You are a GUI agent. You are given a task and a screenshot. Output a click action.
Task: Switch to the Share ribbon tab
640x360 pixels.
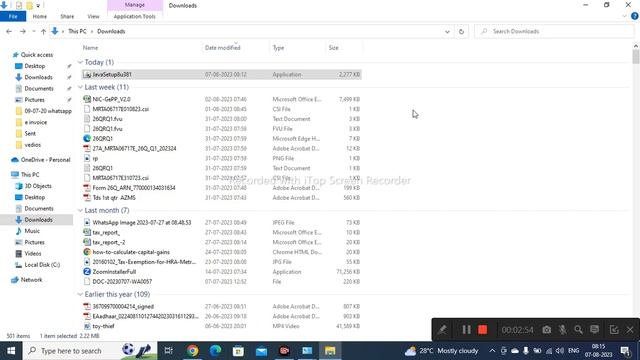point(67,16)
